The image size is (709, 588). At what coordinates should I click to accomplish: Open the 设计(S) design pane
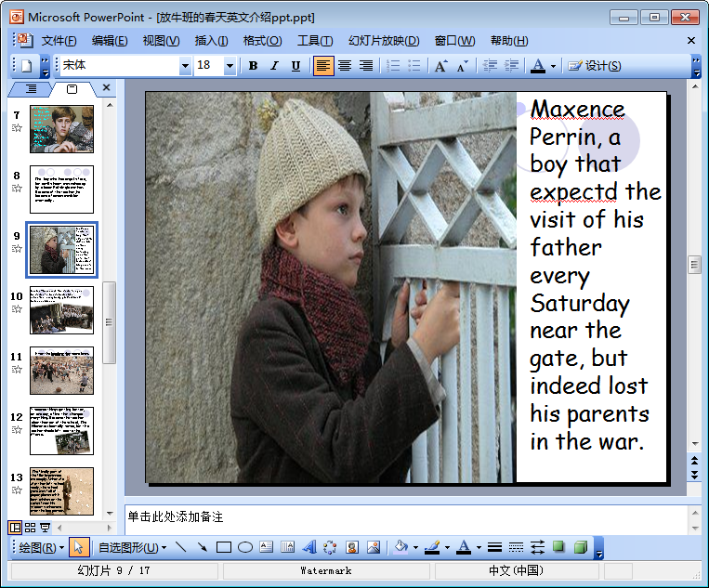(x=594, y=66)
